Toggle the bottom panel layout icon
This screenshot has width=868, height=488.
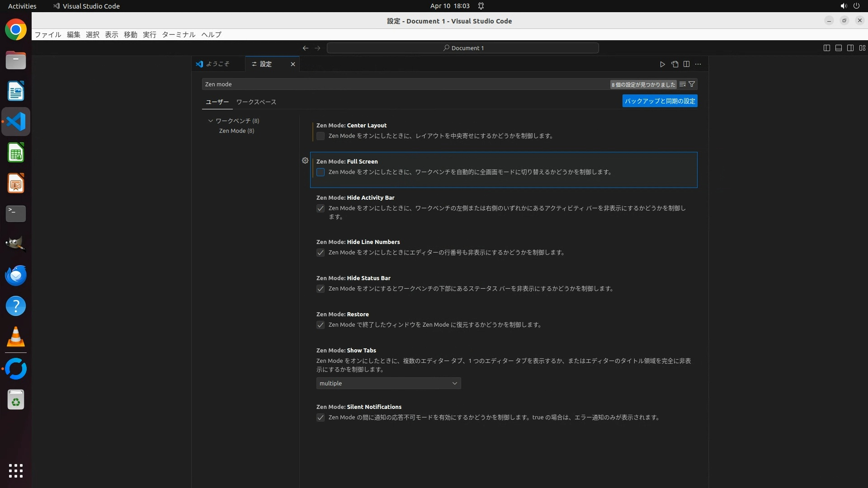tap(838, 48)
